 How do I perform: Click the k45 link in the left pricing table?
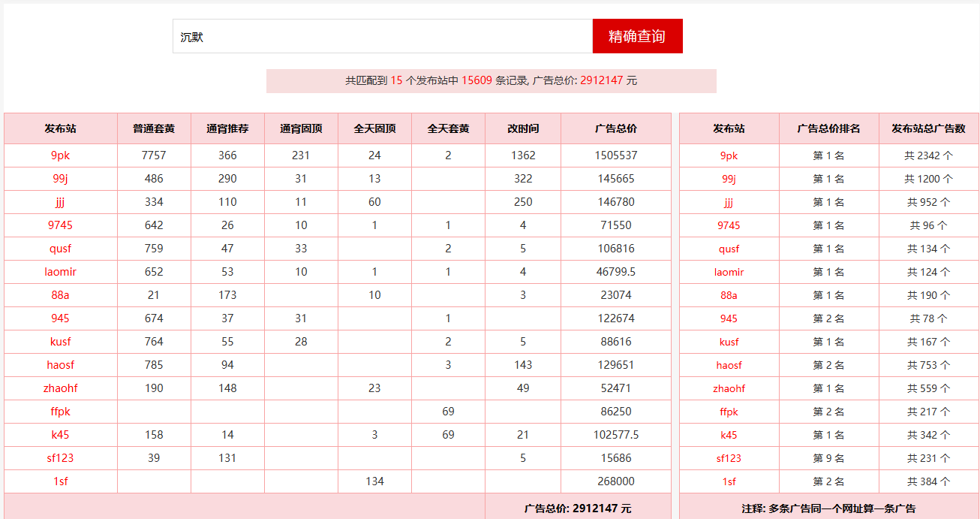(x=60, y=435)
